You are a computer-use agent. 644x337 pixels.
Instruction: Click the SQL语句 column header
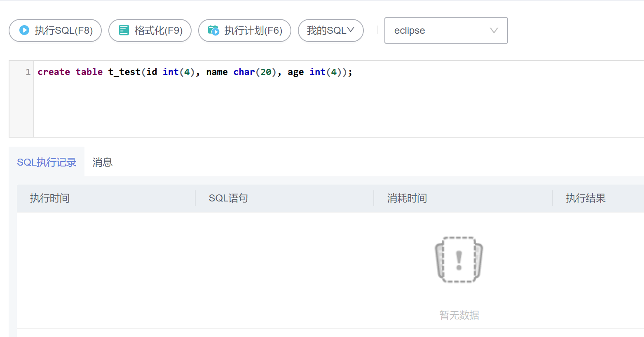pos(228,198)
